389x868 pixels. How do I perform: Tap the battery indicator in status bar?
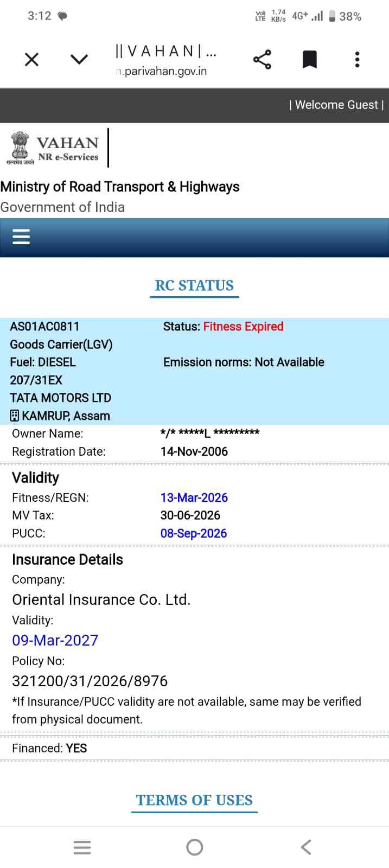333,16
